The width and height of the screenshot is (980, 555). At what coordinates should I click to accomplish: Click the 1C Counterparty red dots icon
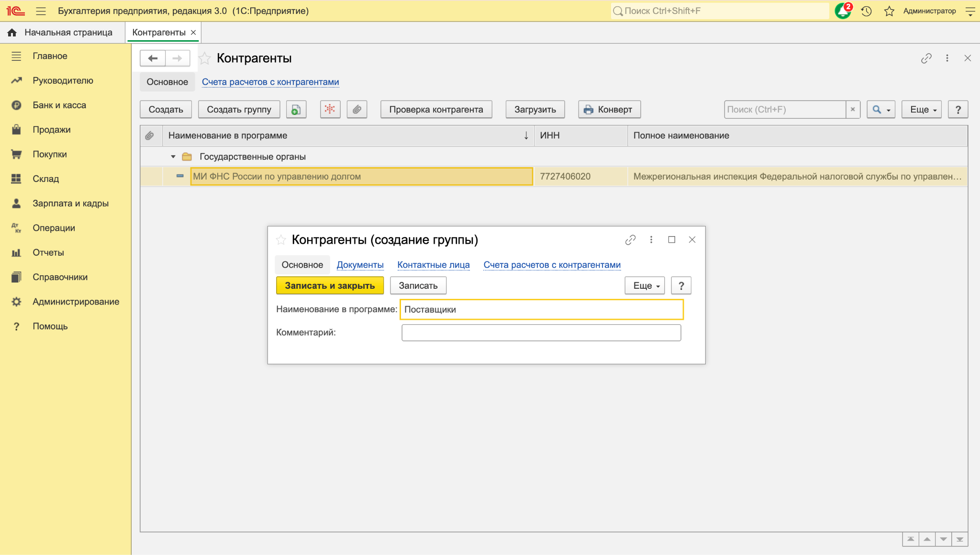point(330,109)
